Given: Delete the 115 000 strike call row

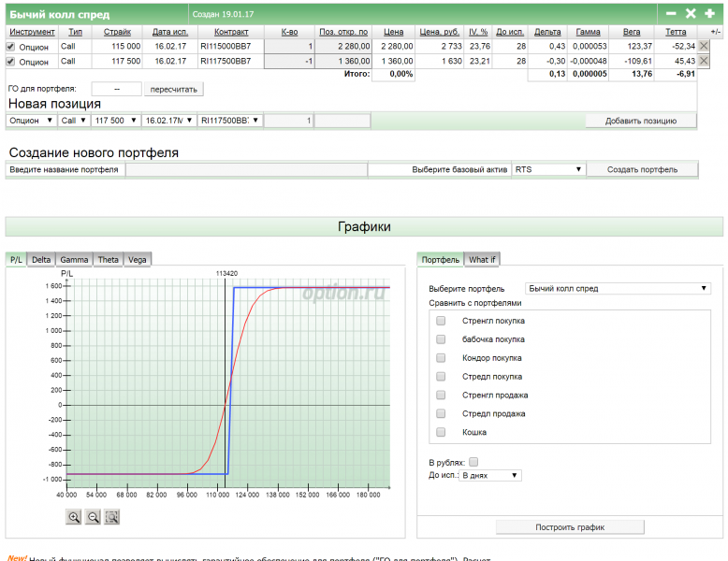Looking at the screenshot, I should tap(704, 46).
